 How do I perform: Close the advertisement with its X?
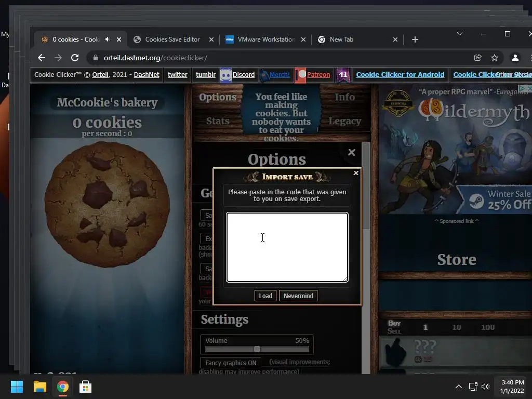(x=529, y=88)
